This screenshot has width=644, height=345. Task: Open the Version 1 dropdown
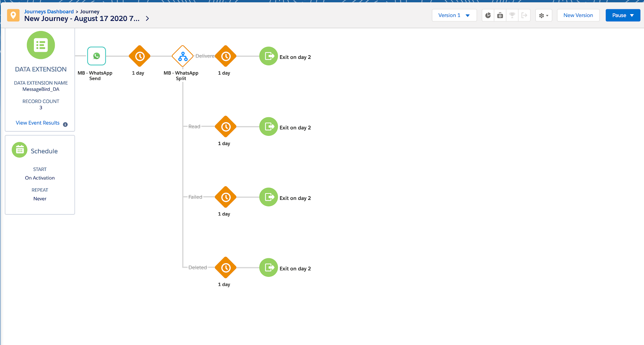454,15
